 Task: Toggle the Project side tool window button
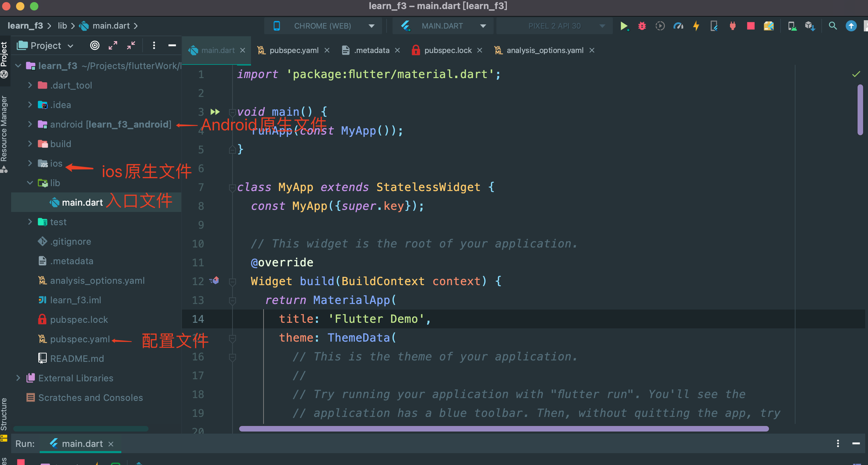[x=4, y=60]
